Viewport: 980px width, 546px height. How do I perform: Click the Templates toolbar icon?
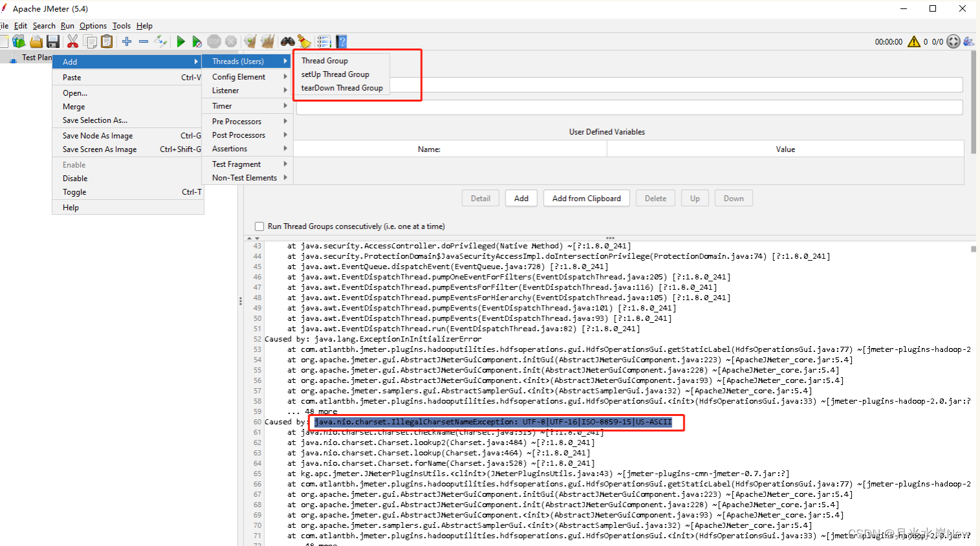point(19,41)
